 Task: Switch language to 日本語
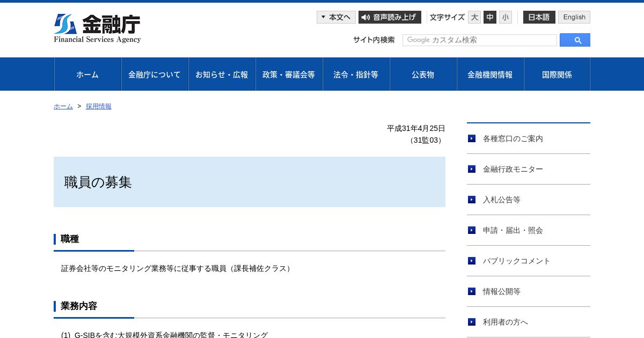click(x=539, y=17)
